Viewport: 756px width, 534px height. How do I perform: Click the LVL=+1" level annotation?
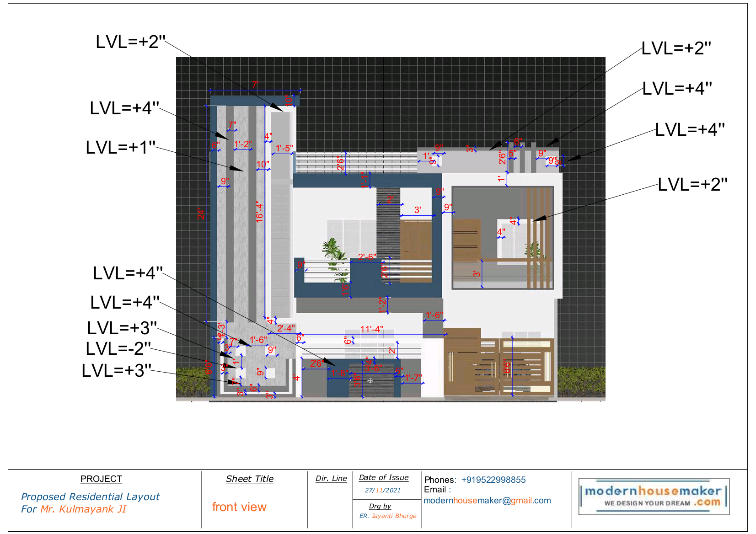(121, 147)
